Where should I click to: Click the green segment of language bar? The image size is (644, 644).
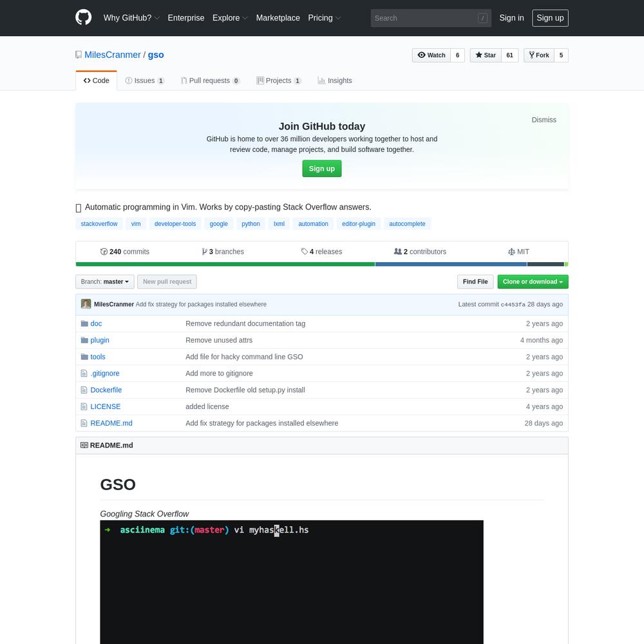(225, 264)
